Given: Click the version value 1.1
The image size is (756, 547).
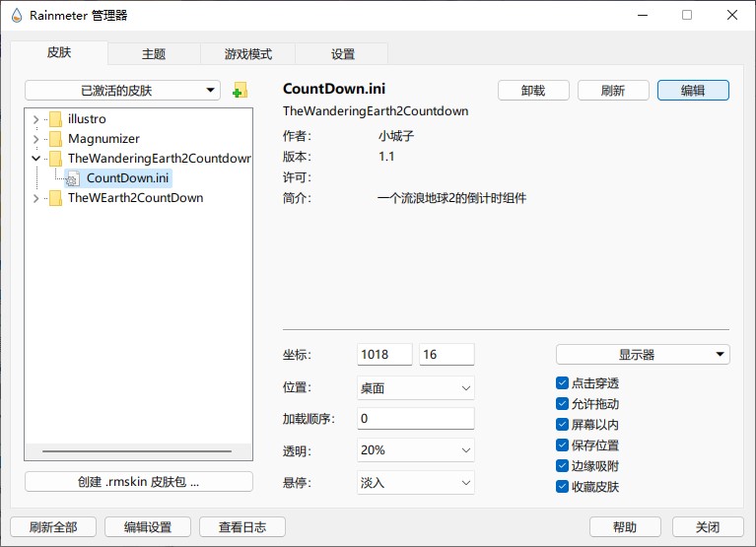Looking at the screenshot, I should click(x=386, y=157).
